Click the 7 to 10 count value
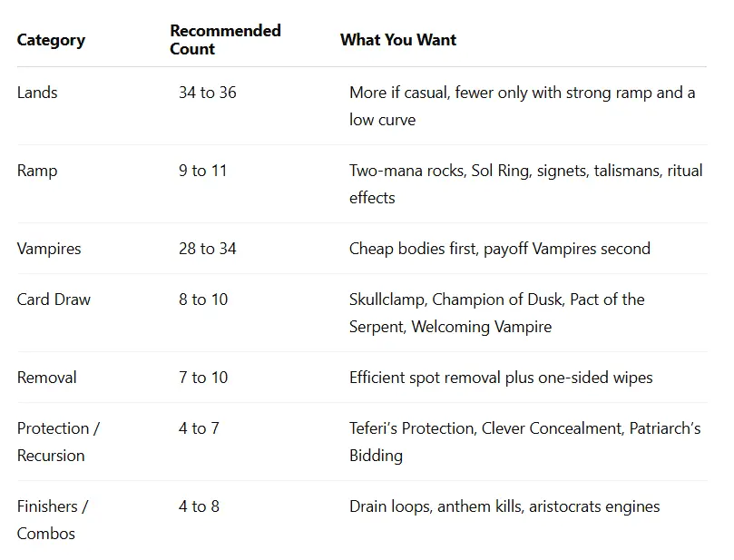The height and width of the screenshot is (560, 734). (203, 378)
